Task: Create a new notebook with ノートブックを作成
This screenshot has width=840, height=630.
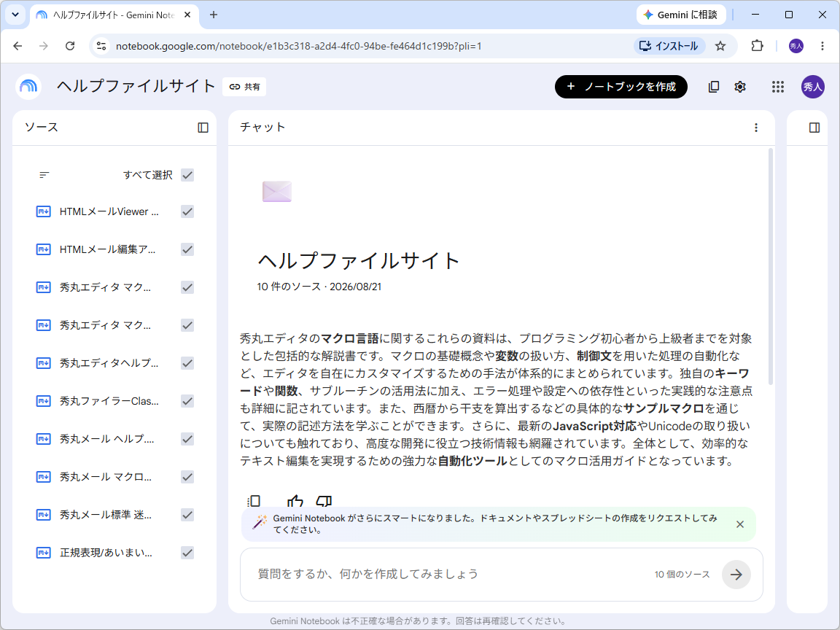Action: click(x=621, y=87)
